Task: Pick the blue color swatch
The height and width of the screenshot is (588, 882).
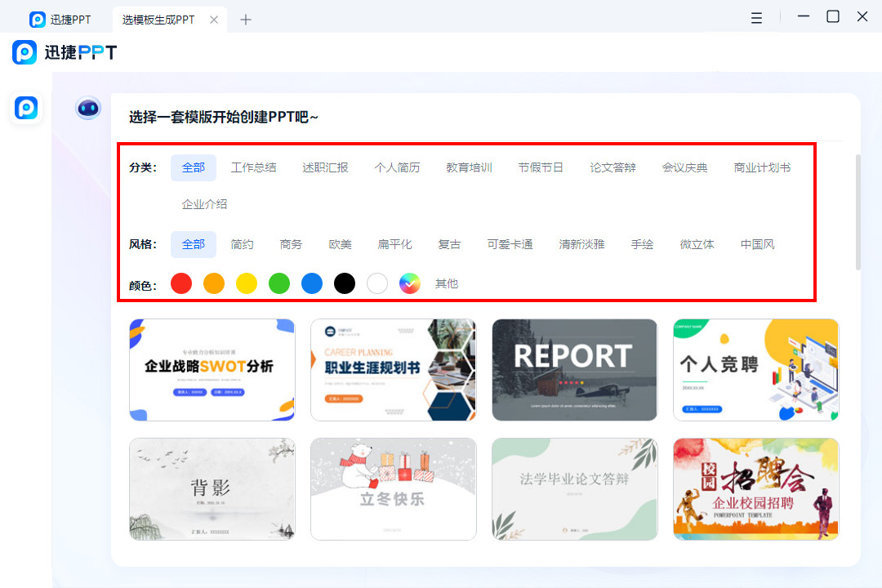Action: [312, 283]
